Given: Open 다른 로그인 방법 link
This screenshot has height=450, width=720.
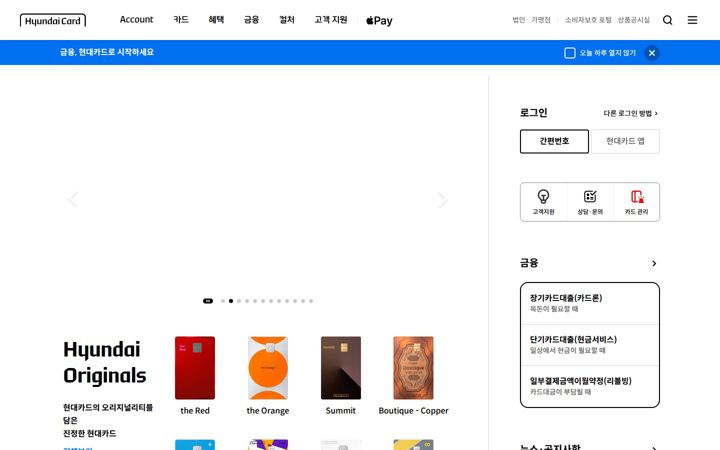Looking at the screenshot, I should 630,113.
